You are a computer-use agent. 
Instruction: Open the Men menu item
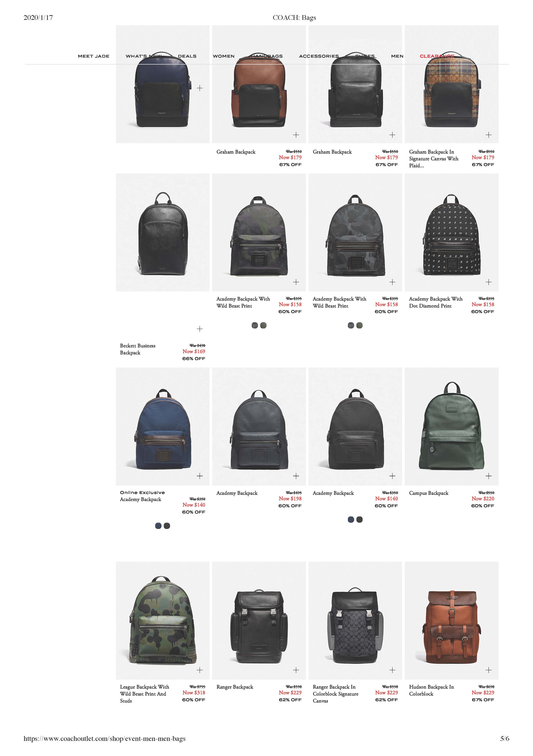pos(397,56)
